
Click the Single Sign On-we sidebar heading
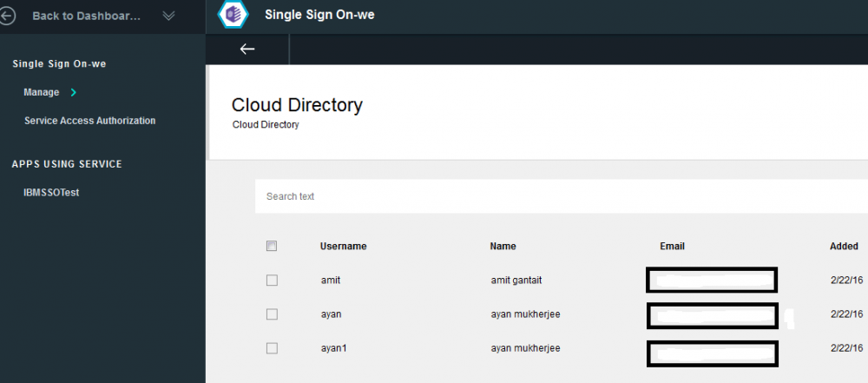point(59,63)
